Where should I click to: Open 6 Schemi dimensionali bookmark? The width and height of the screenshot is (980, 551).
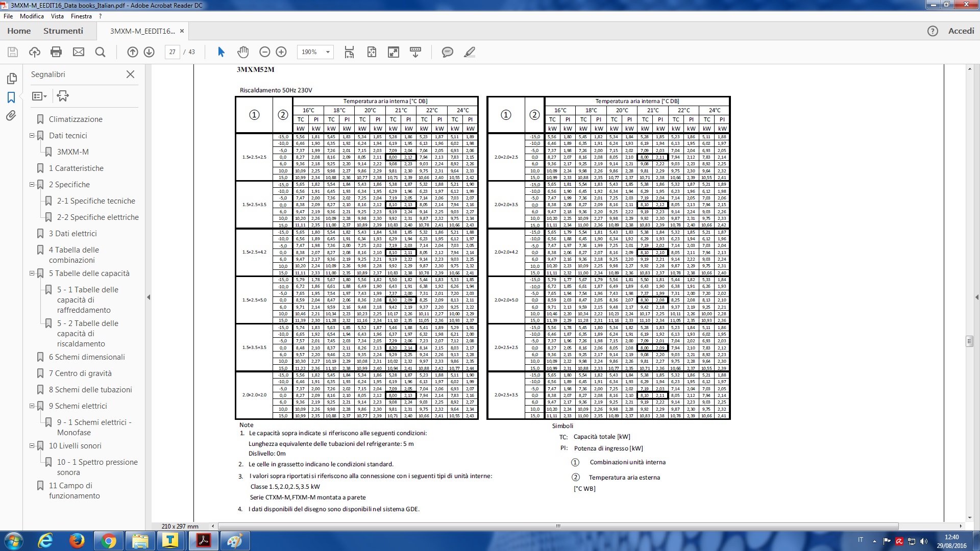[x=87, y=357]
